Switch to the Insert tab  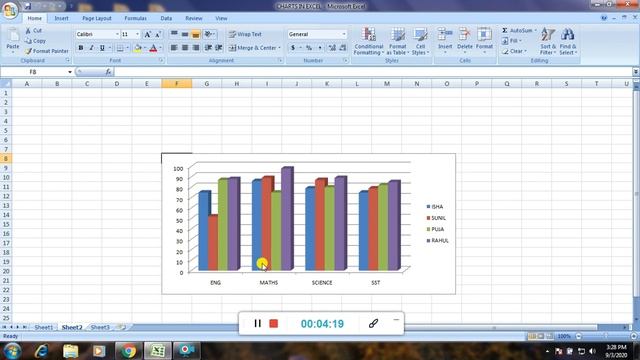(62, 18)
